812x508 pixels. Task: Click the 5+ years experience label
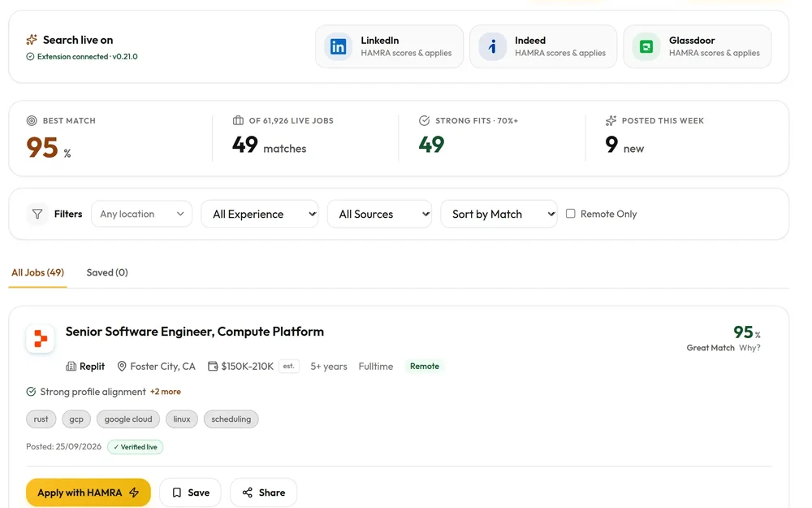pos(329,367)
